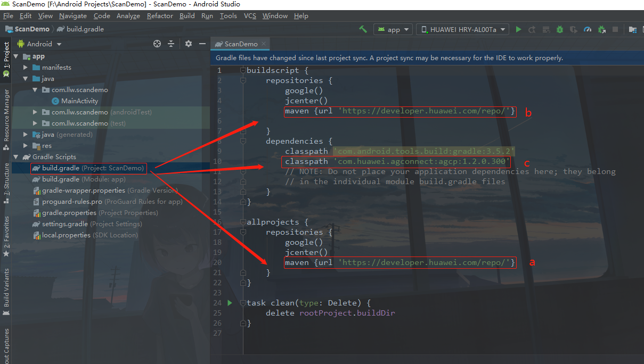644x364 pixels.
Task: Click line number 16 in the gutter
Action: pyautogui.click(x=218, y=222)
